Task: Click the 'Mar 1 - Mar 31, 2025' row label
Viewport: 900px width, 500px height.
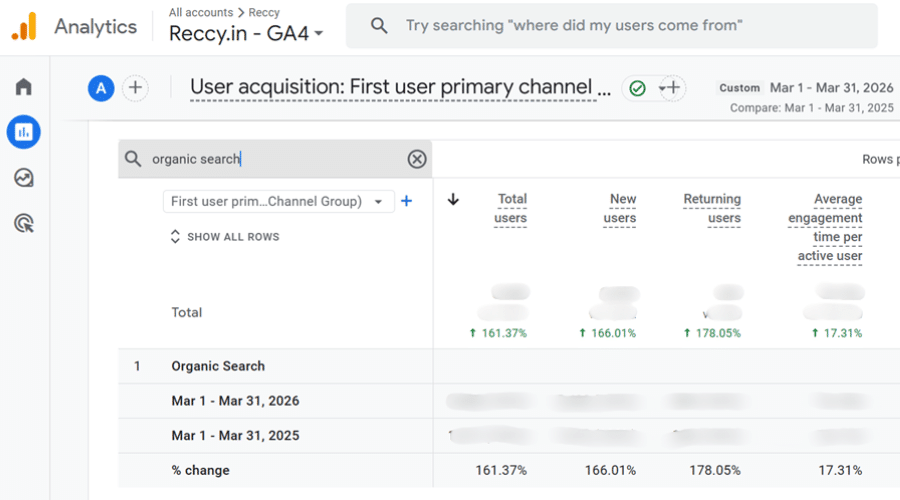Action: tap(235, 436)
